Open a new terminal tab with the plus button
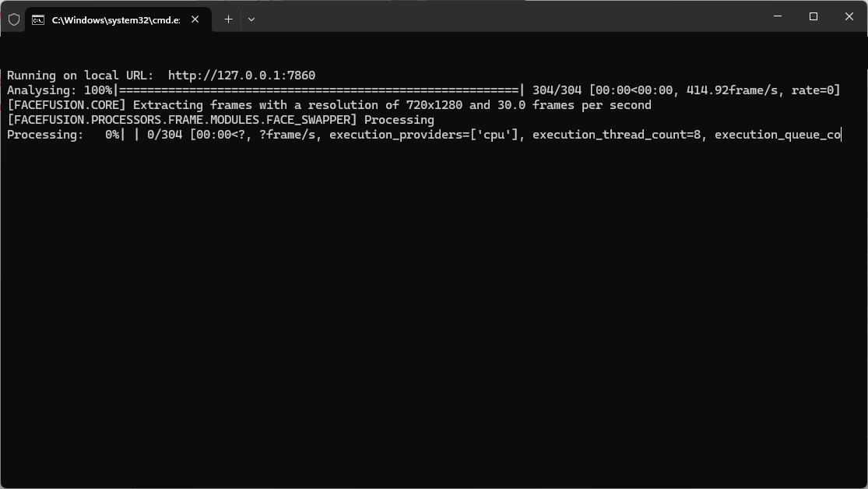The image size is (868, 489). tap(228, 19)
